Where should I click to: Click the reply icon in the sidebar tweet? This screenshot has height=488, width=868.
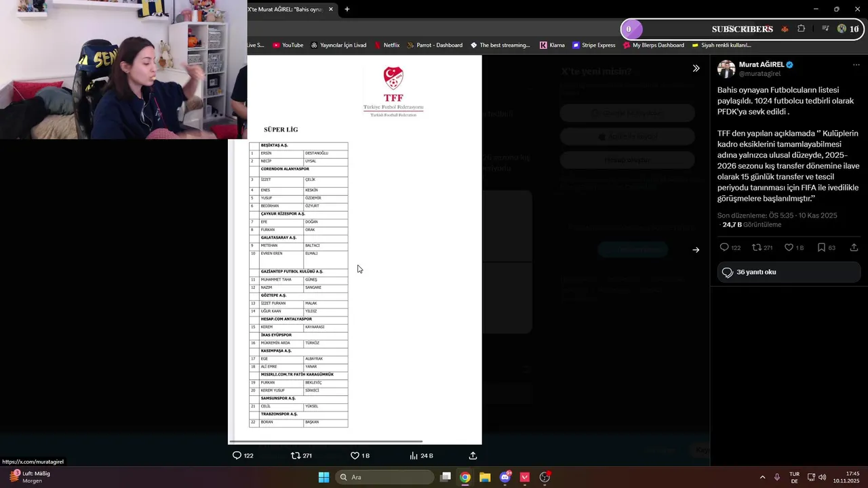coord(724,247)
